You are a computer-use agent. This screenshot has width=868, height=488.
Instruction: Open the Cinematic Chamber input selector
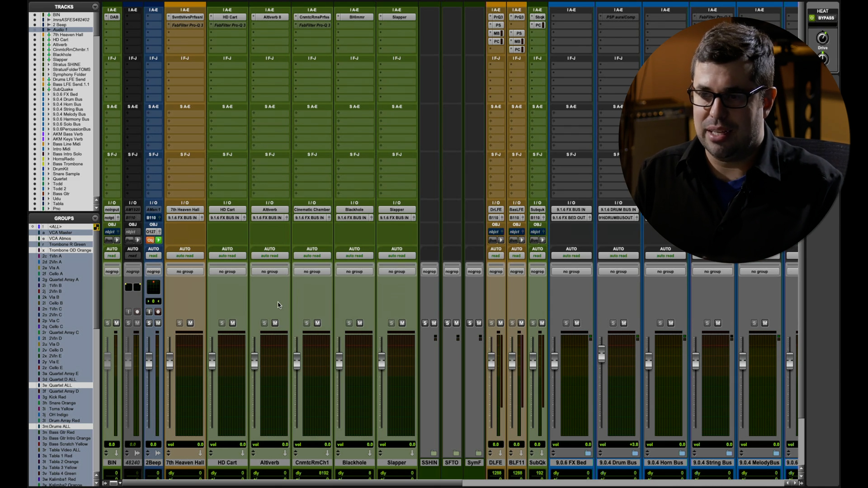click(312, 210)
